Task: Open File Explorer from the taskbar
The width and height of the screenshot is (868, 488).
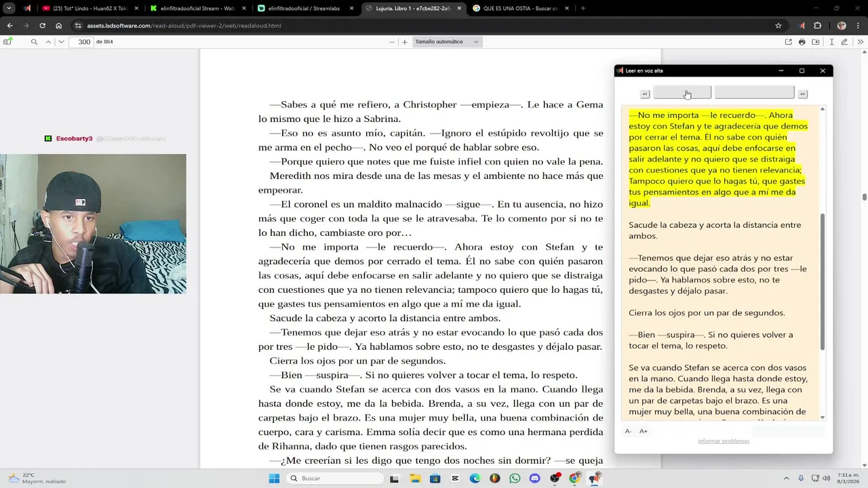Action: pos(415,479)
